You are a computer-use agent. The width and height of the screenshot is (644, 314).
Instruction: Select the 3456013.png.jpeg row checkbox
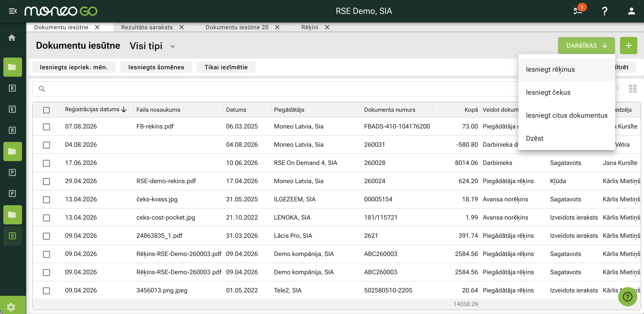coord(46,291)
